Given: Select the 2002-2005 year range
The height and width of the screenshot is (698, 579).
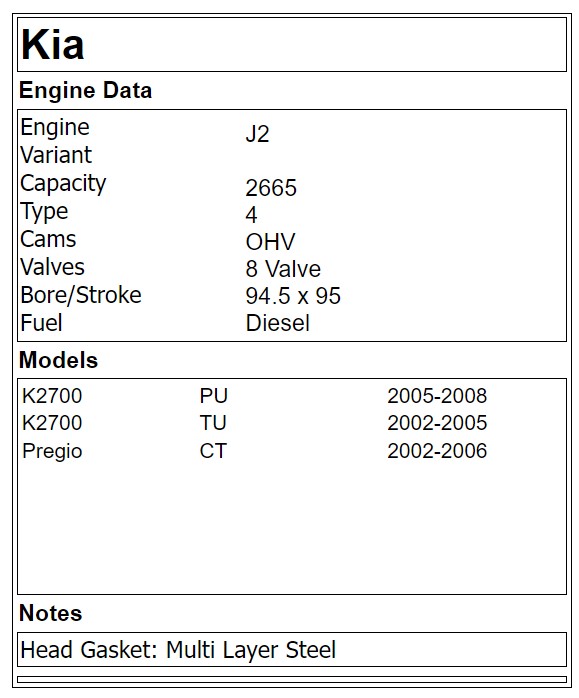Looking at the screenshot, I should 437,423.
